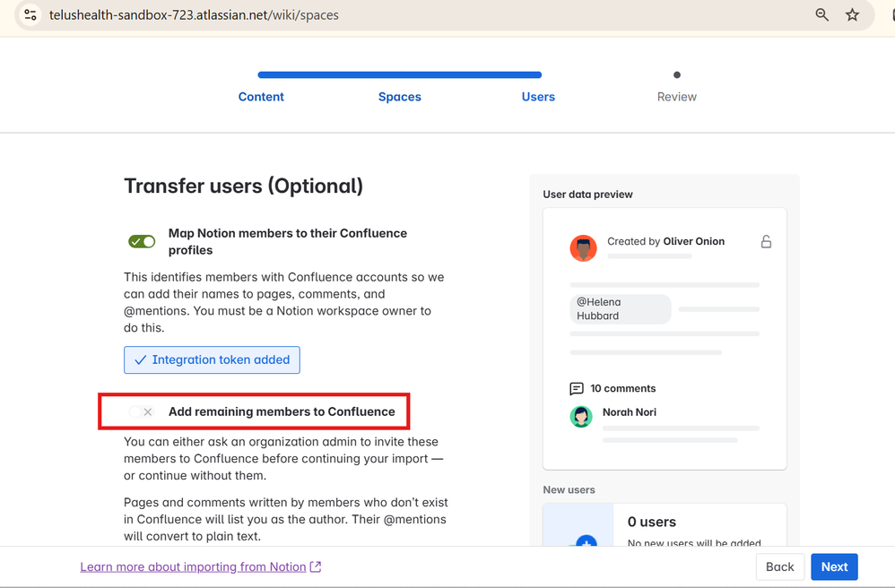Image resolution: width=895 pixels, height=588 pixels.
Task: Go to the Content step
Action: pyautogui.click(x=261, y=97)
